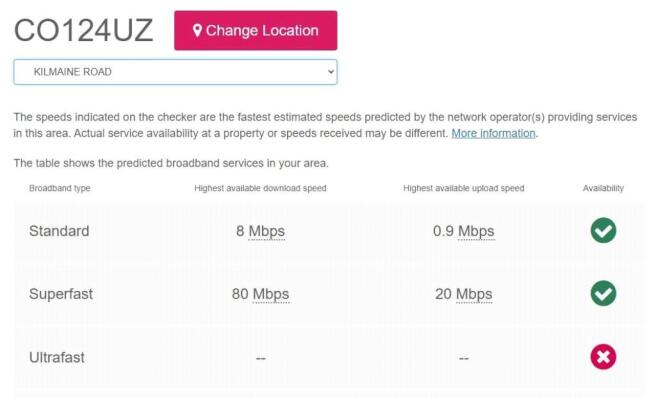Viewport: 656px width, 398px height.
Task: Click the location pin icon
Action: coord(197,31)
